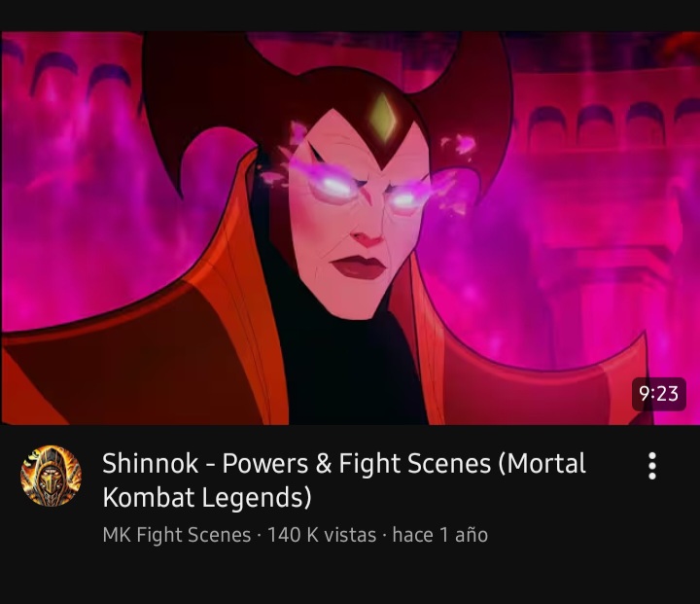Image resolution: width=700 pixels, height=604 pixels.
Task: Select the 'MK Fight Scenes' channel name
Action: (x=176, y=535)
